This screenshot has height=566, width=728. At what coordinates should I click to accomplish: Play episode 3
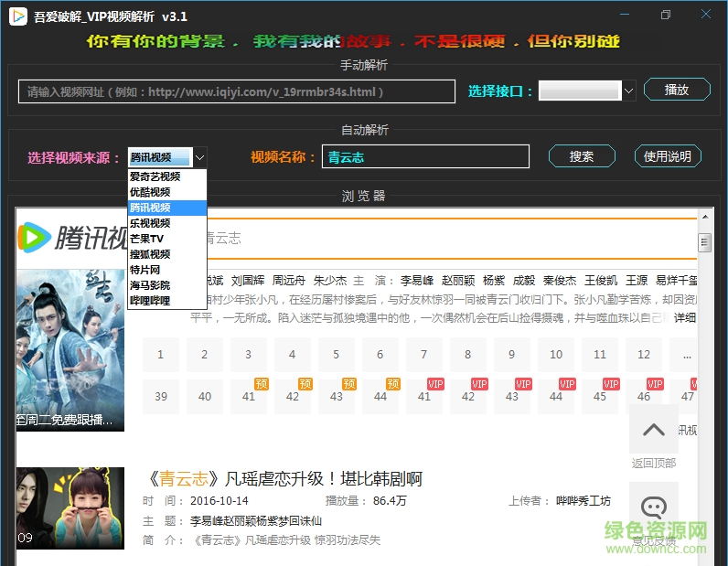click(249, 355)
